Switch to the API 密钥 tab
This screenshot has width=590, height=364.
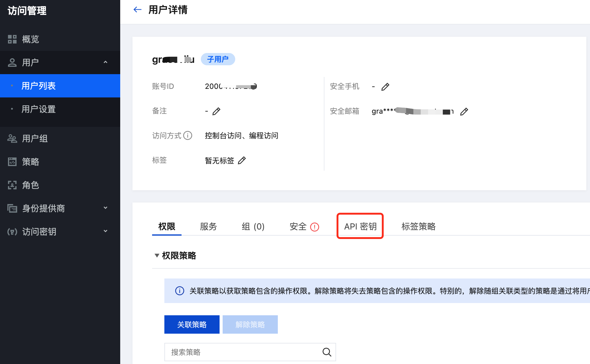tap(360, 226)
